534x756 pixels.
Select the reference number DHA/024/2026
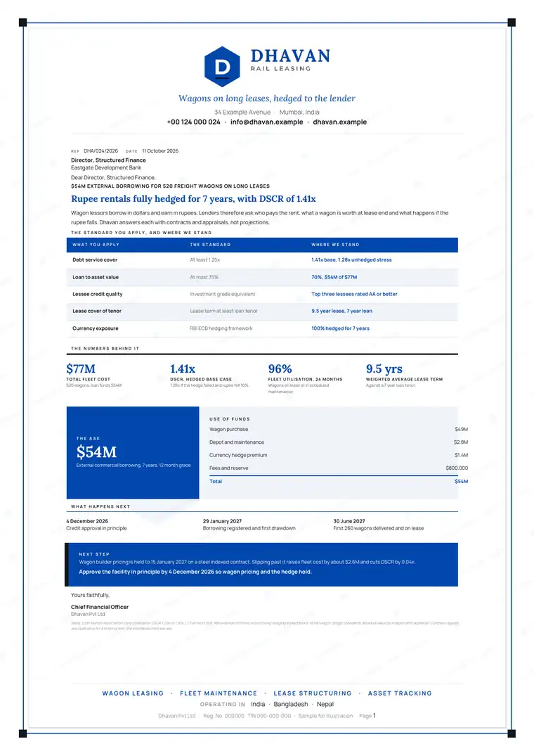pos(100,151)
